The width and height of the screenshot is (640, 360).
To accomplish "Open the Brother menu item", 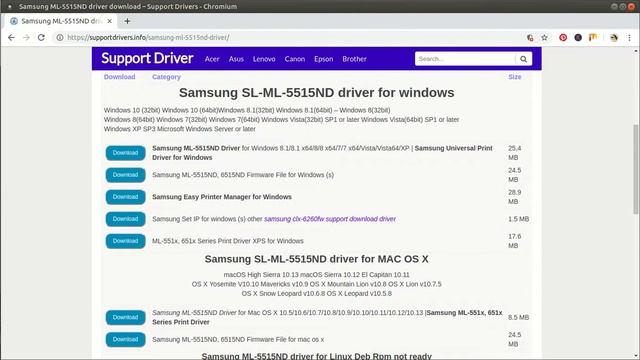I will [354, 59].
